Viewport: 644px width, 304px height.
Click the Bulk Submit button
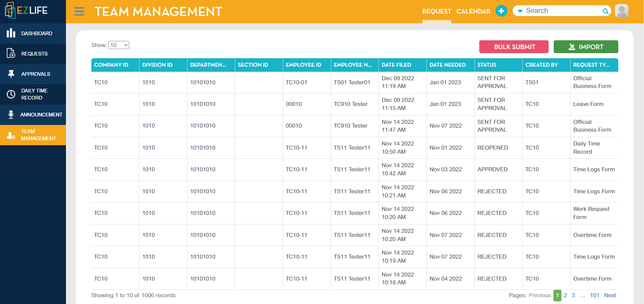pos(514,47)
